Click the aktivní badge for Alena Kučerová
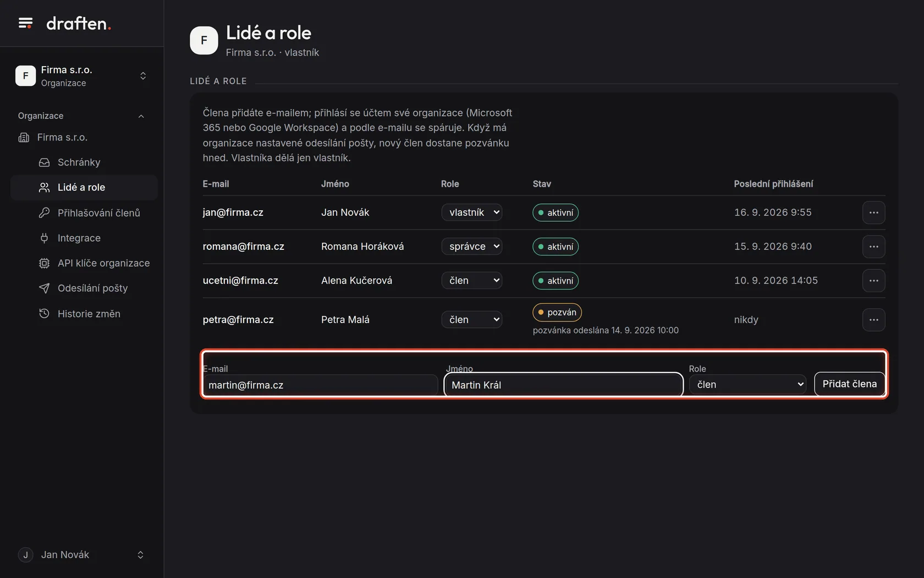 (555, 281)
